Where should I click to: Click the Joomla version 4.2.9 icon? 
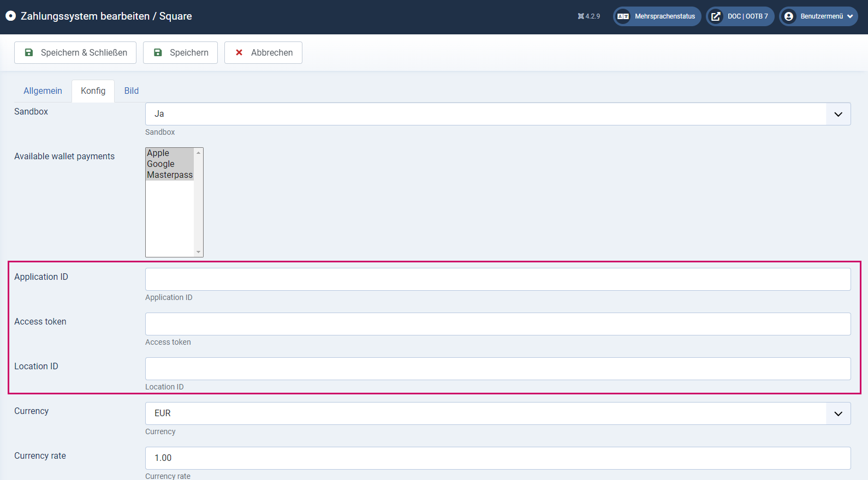[581, 16]
